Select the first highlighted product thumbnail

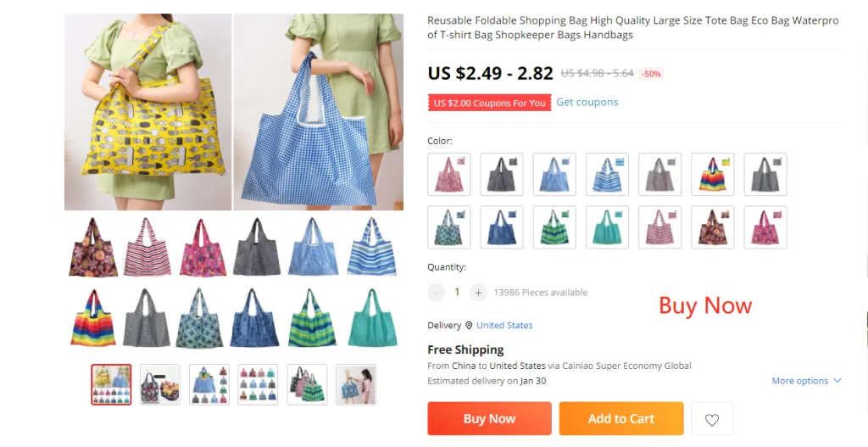tap(111, 384)
